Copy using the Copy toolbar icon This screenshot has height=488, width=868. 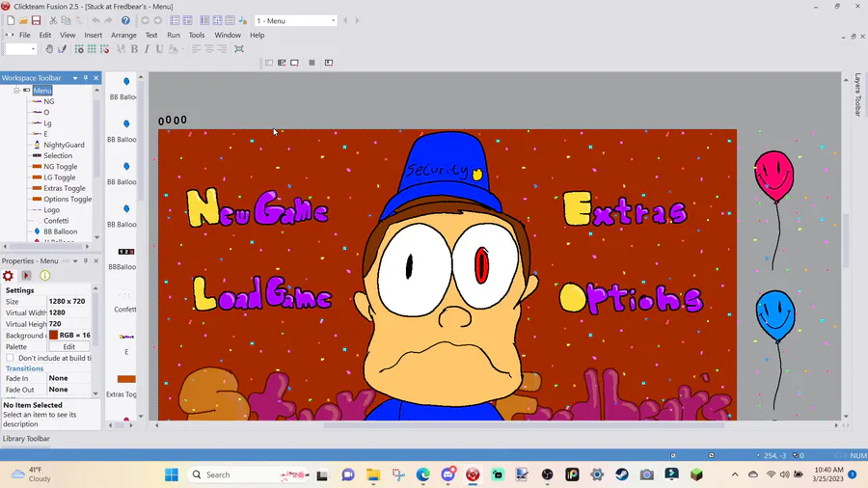pyautogui.click(x=66, y=20)
